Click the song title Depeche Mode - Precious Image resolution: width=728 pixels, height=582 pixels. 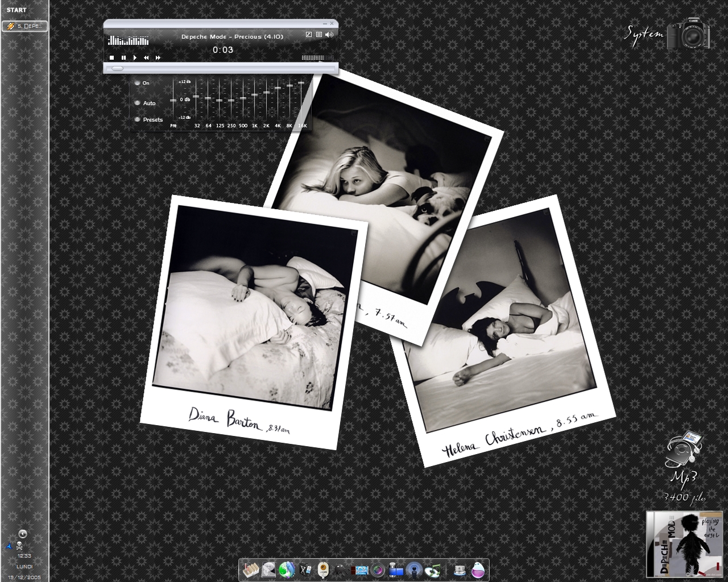232,36
